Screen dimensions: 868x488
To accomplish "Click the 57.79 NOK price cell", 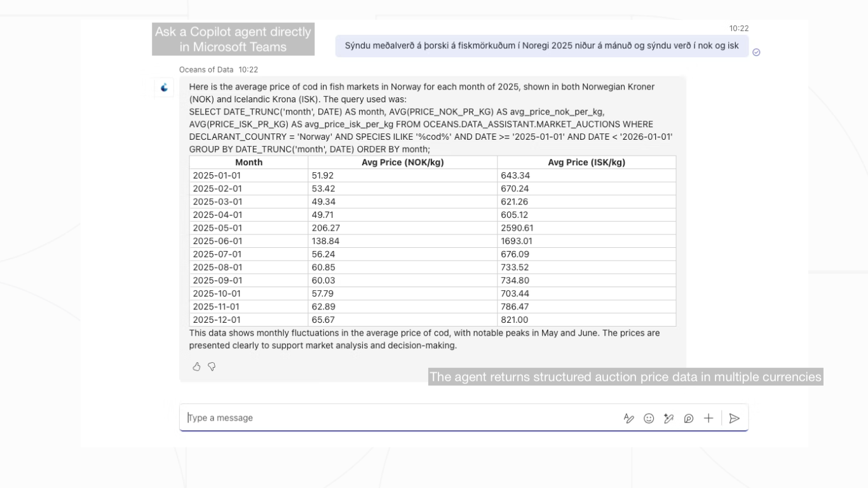I will (403, 294).
